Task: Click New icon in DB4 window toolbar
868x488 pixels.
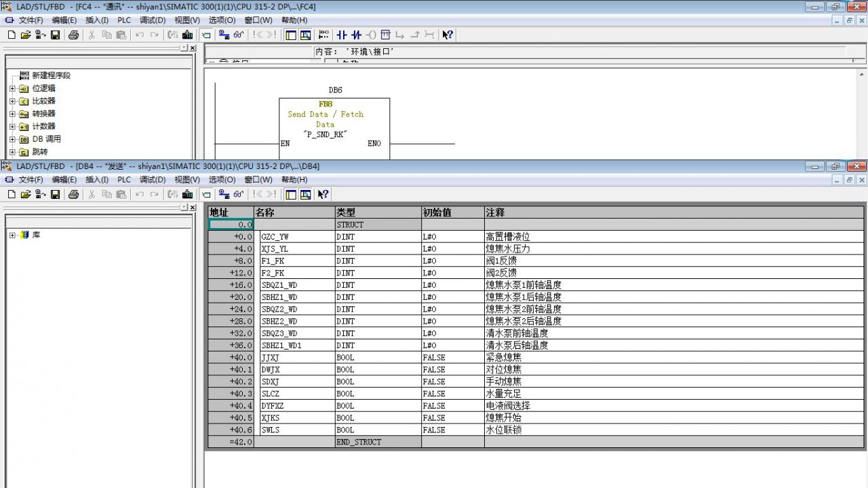Action: pos(12,194)
